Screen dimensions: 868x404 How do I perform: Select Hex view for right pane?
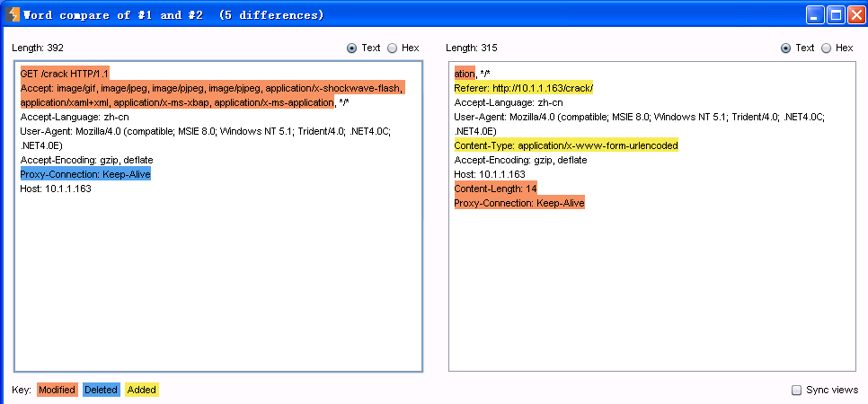(x=826, y=48)
